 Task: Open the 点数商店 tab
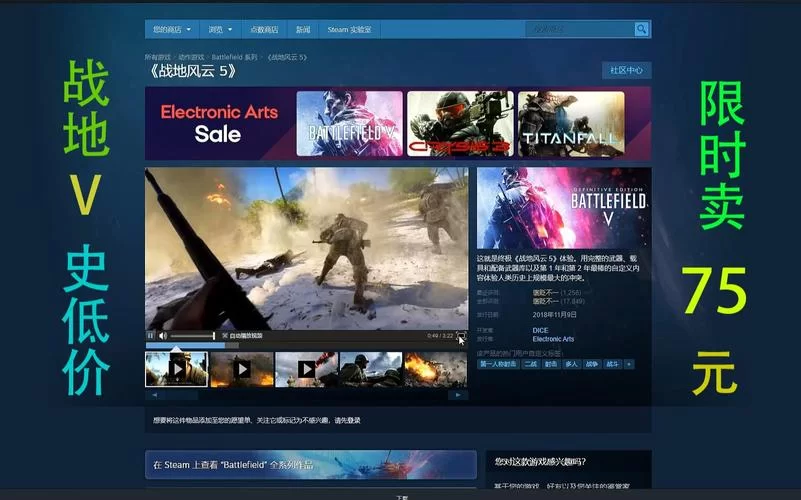(x=264, y=30)
